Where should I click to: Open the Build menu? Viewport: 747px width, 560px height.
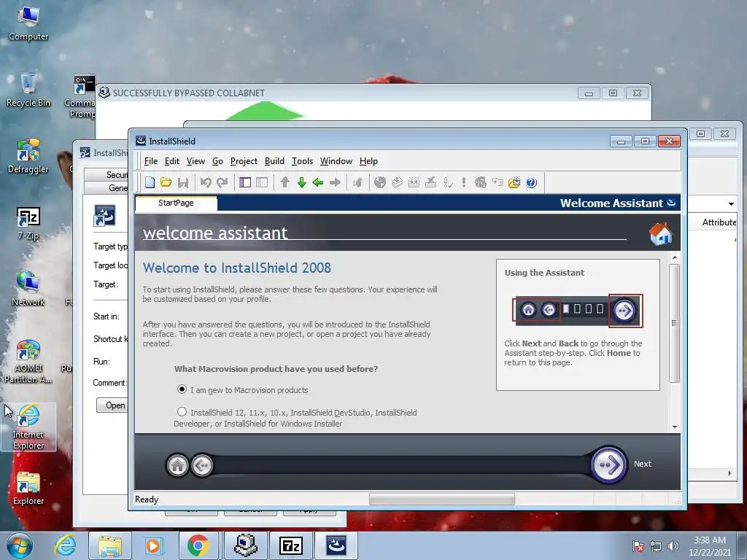pyautogui.click(x=274, y=161)
